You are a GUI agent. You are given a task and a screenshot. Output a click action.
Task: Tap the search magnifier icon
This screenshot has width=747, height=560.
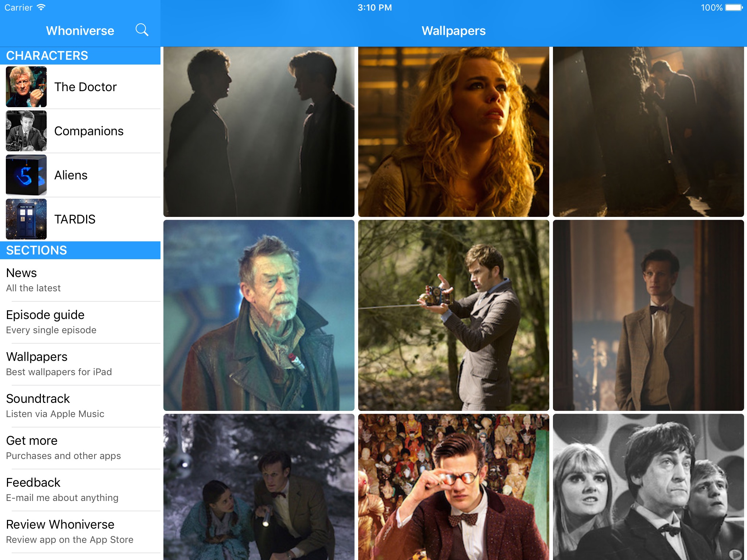tap(142, 30)
